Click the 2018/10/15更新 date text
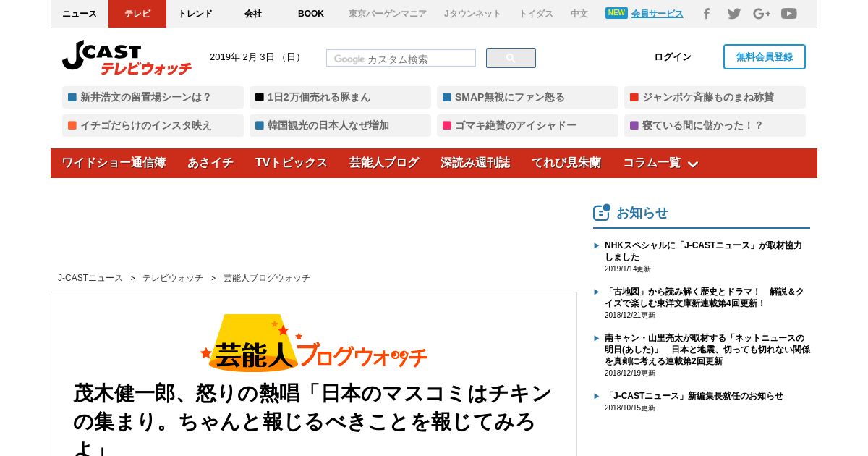Viewport: 868px width, 456px height. click(630, 408)
